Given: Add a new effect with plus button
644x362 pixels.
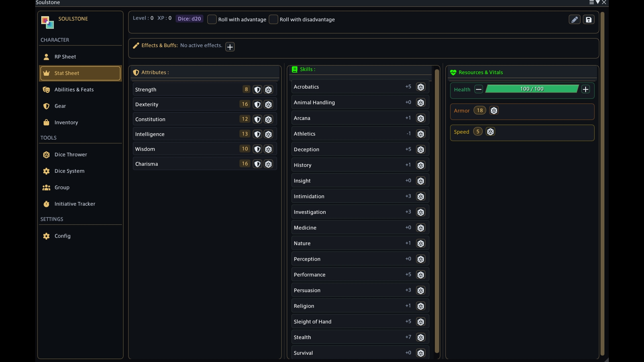Looking at the screenshot, I should click(230, 47).
